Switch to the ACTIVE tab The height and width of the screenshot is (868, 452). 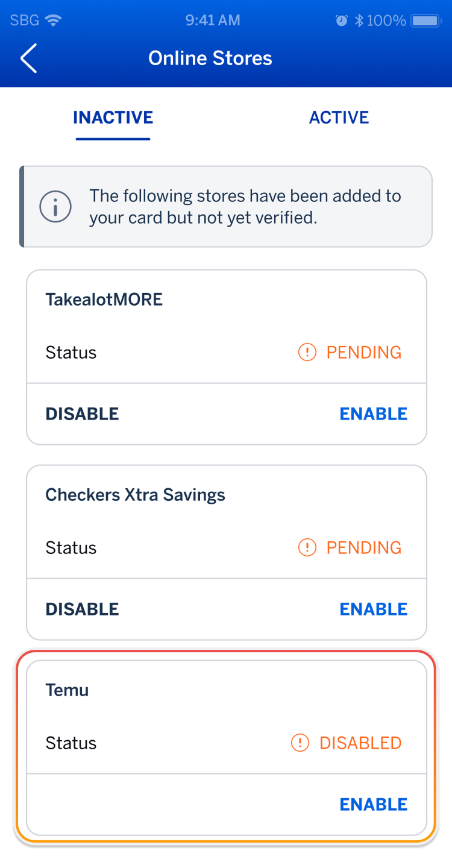click(x=339, y=117)
